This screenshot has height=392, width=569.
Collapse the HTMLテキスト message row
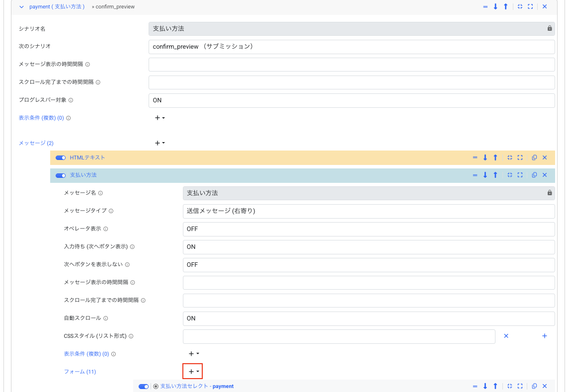[x=510, y=157]
